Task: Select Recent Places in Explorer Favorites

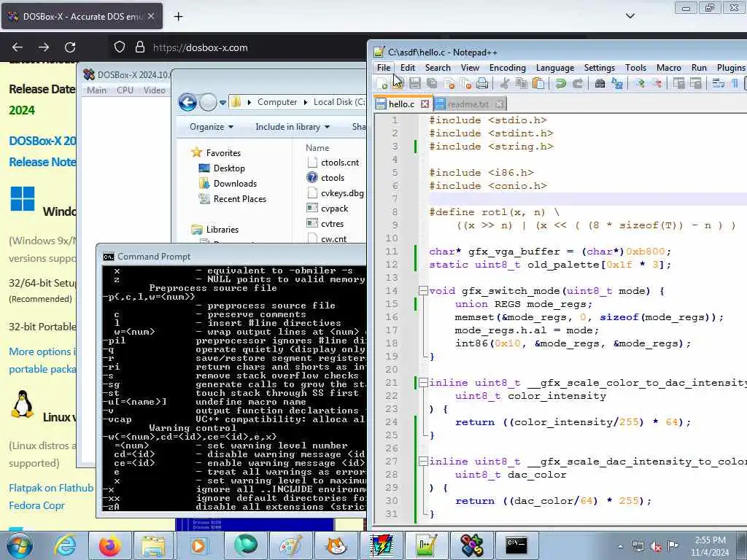Action: (x=239, y=198)
